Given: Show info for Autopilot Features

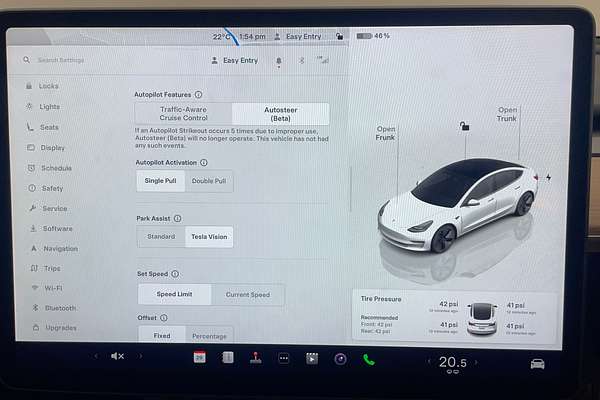Looking at the screenshot, I should pyautogui.click(x=198, y=94).
